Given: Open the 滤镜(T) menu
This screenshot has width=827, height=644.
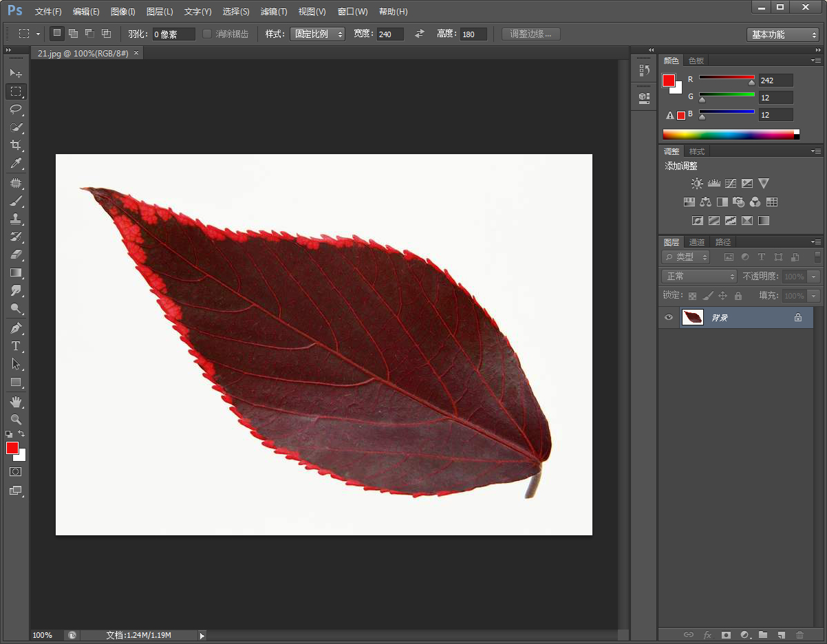Looking at the screenshot, I should point(274,12).
